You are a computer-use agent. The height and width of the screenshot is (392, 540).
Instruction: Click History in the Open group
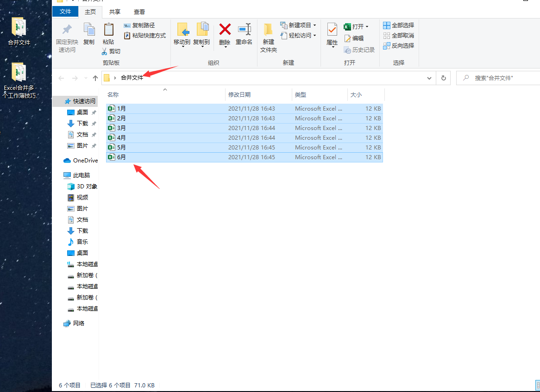tap(359, 50)
